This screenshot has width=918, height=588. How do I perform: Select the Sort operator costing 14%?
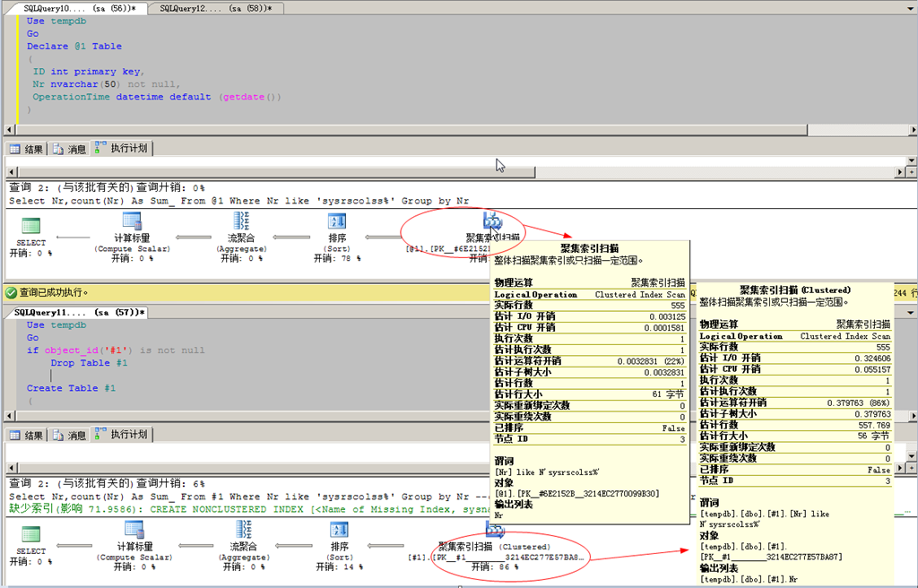[339, 531]
